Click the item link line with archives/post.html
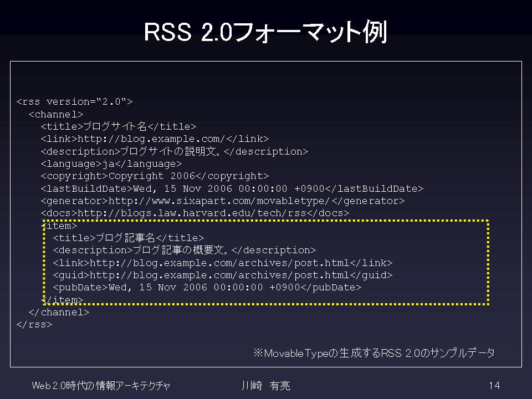The height and width of the screenshot is (399, 532). pyautogui.click(x=223, y=263)
